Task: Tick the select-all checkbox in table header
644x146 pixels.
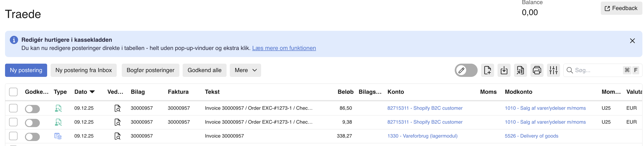Action: [x=13, y=92]
